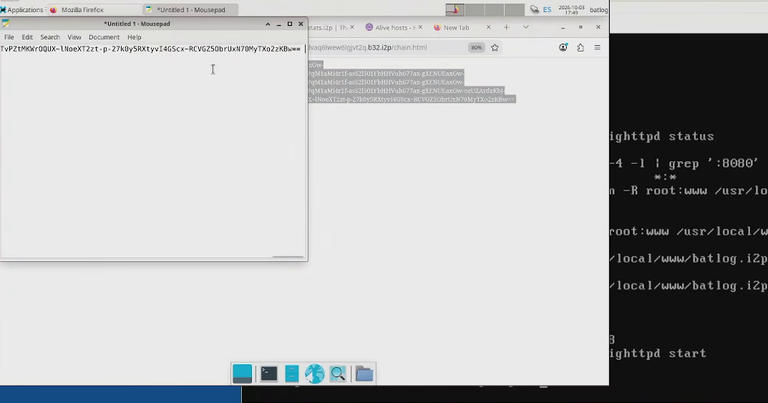Switch to Mozilla Firefox taskbar button
The image size is (768, 403).
pyautogui.click(x=94, y=10)
